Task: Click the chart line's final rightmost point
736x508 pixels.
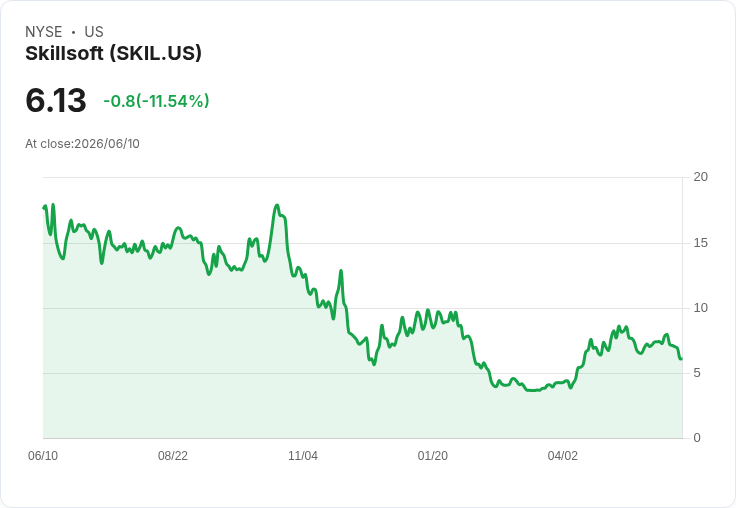Action: point(682,359)
